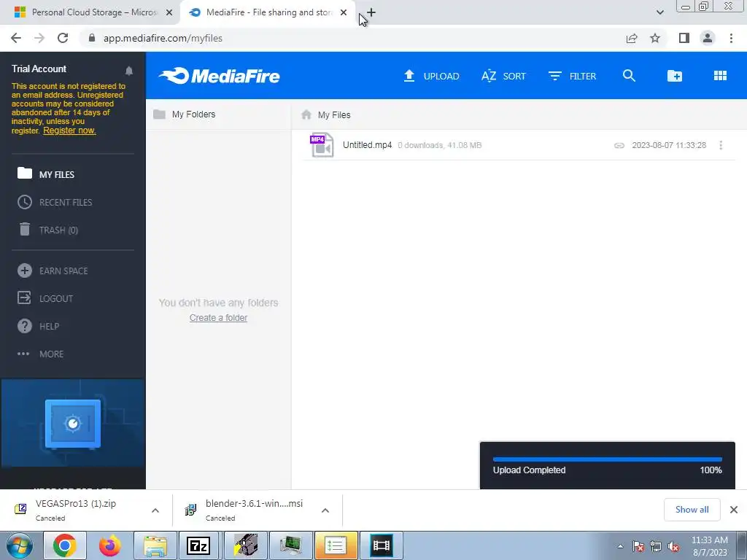Go back in browser history
This screenshot has height=560, width=747.
16,38
